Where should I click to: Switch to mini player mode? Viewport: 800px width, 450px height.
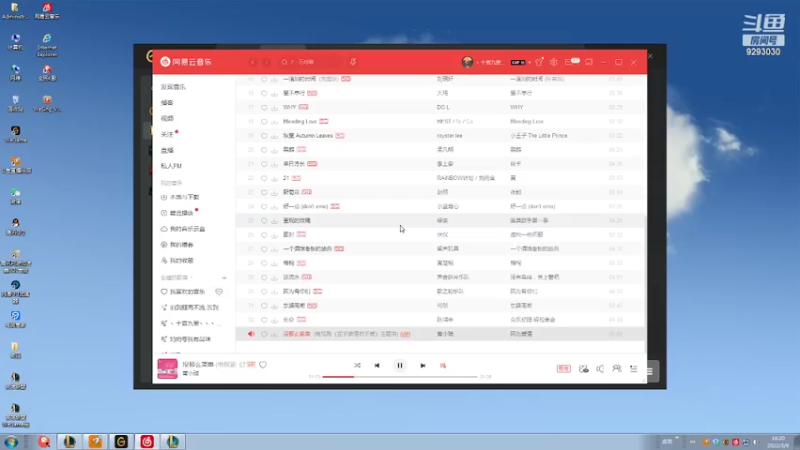(x=589, y=62)
